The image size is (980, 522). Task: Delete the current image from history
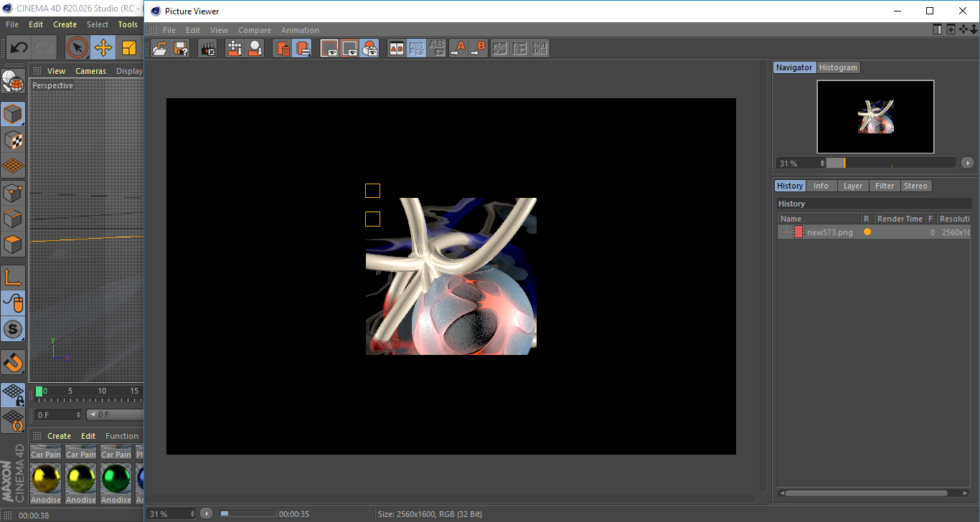tap(283, 48)
